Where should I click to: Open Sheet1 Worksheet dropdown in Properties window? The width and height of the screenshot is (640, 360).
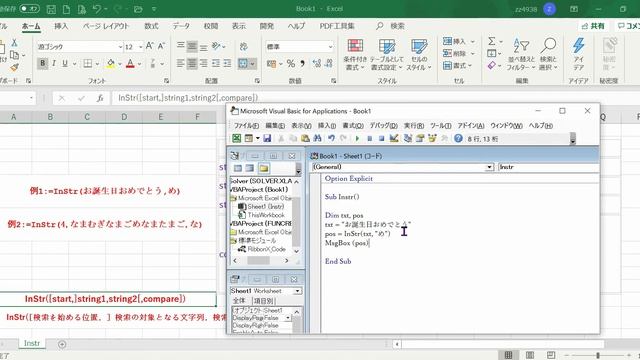coord(298,291)
